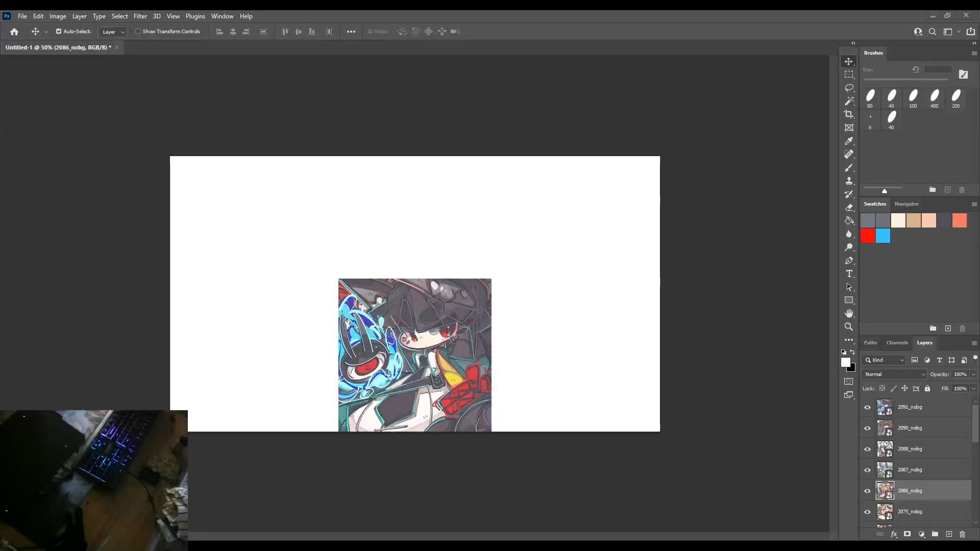Pick the light blue color swatch
Image resolution: width=980 pixels, height=551 pixels.
(x=883, y=236)
